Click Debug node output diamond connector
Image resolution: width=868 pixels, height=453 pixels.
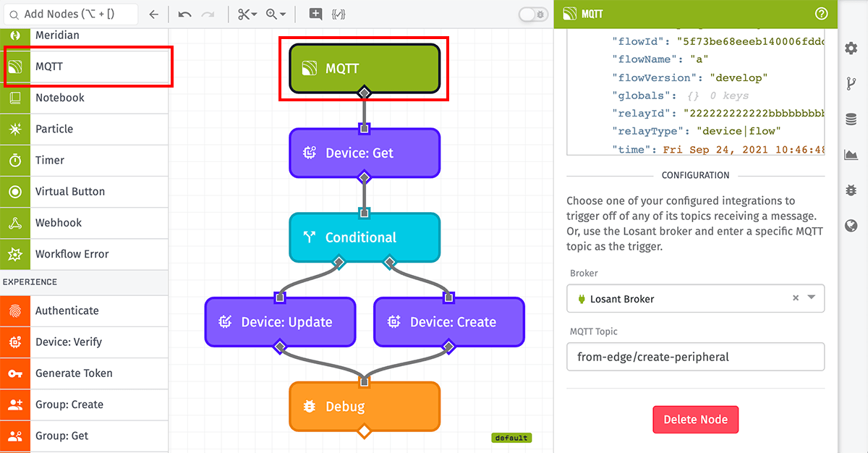click(x=365, y=431)
